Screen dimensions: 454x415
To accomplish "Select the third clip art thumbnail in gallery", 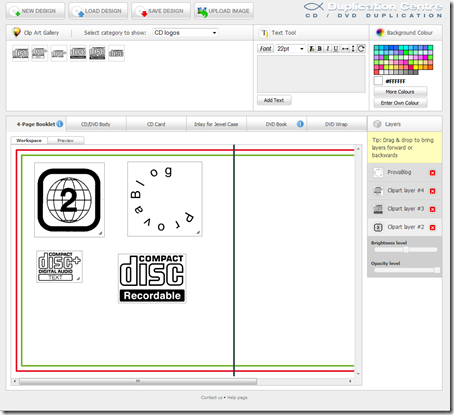I will click(59, 53).
